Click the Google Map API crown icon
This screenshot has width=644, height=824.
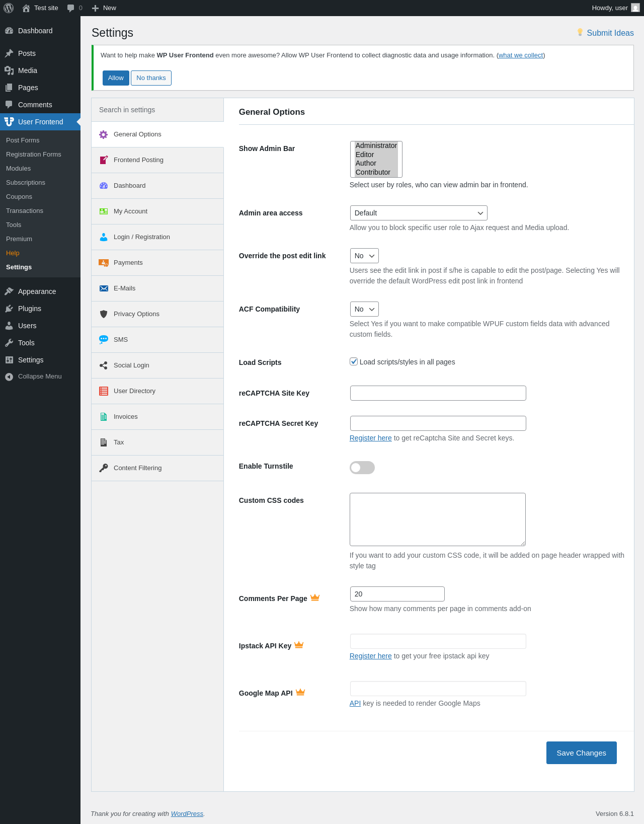point(300,692)
